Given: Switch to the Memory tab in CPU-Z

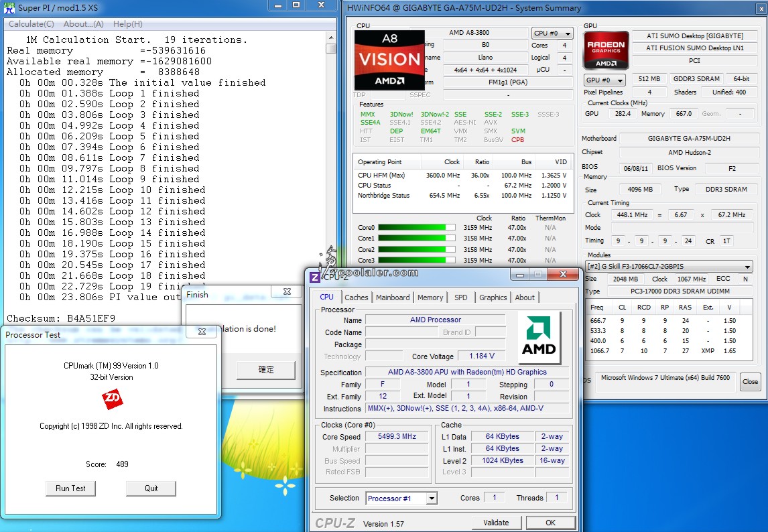Looking at the screenshot, I should pyautogui.click(x=430, y=297).
